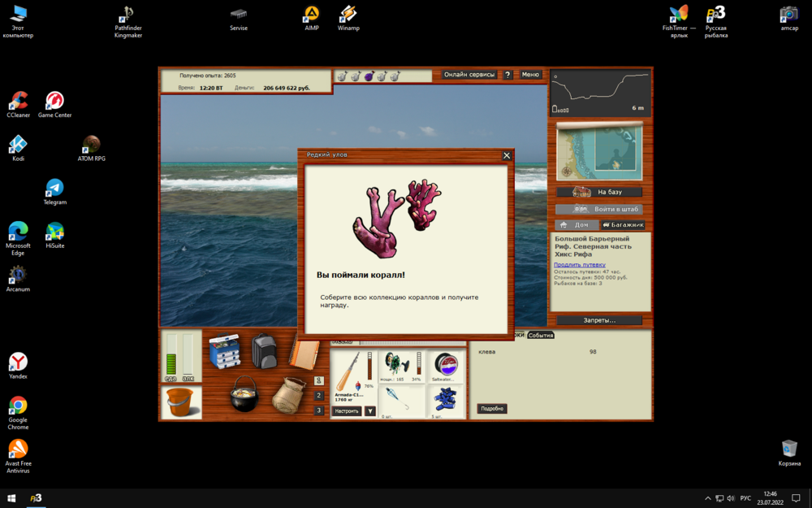Viewport: 812px width, 508px height.
Task: Close the Редкий улов dialog
Action: (507, 155)
